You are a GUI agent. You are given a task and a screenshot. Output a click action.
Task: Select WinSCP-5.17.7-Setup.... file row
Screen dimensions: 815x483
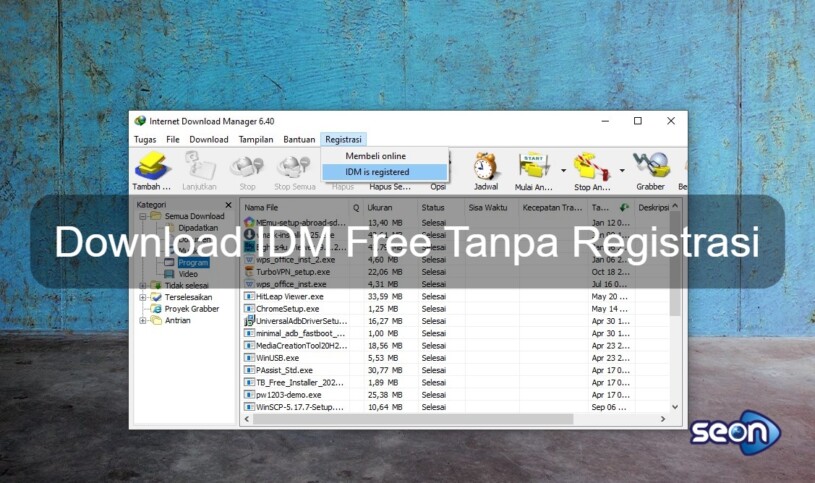[x=455, y=407]
